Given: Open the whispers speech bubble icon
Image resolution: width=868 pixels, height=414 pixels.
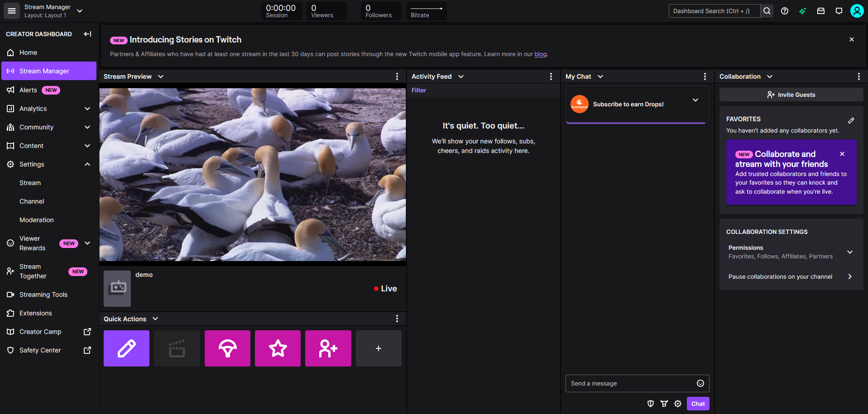Looking at the screenshot, I should (x=839, y=11).
